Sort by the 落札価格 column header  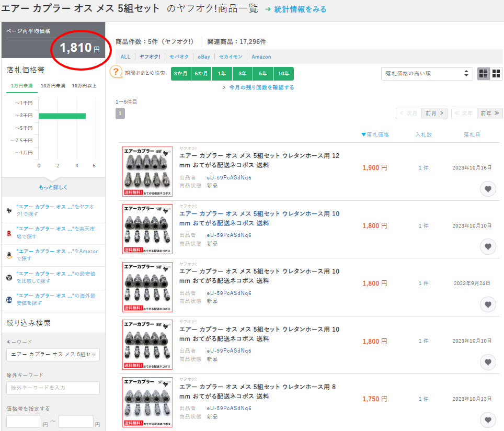click(x=375, y=135)
